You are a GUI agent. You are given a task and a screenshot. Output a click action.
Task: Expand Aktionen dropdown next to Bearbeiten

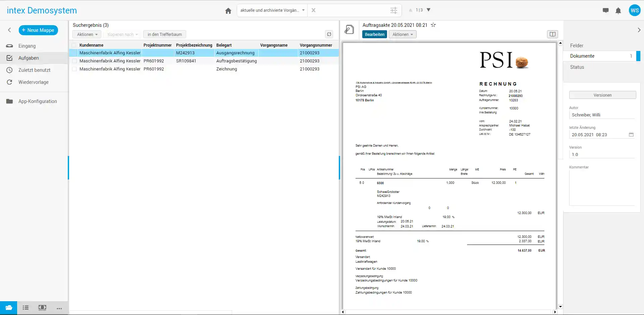tap(402, 35)
